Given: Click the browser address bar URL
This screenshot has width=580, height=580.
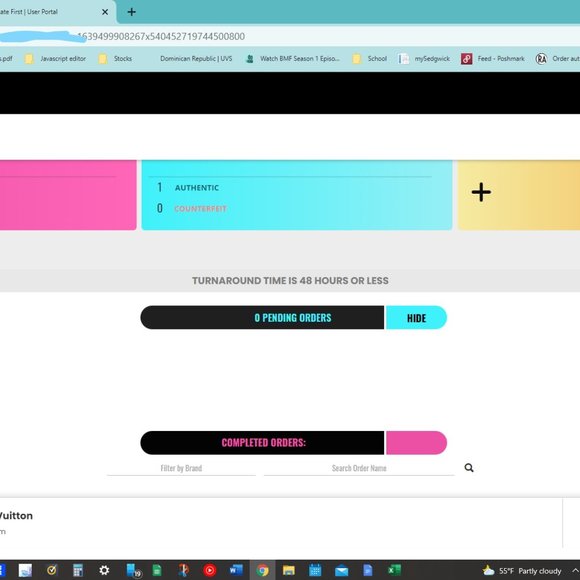Looking at the screenshot, I should 161,36.
